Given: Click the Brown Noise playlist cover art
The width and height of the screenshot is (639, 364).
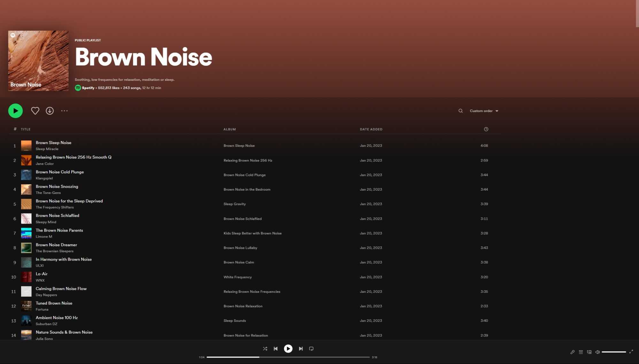Looking at the screenshot, I should tap(38, 61).
